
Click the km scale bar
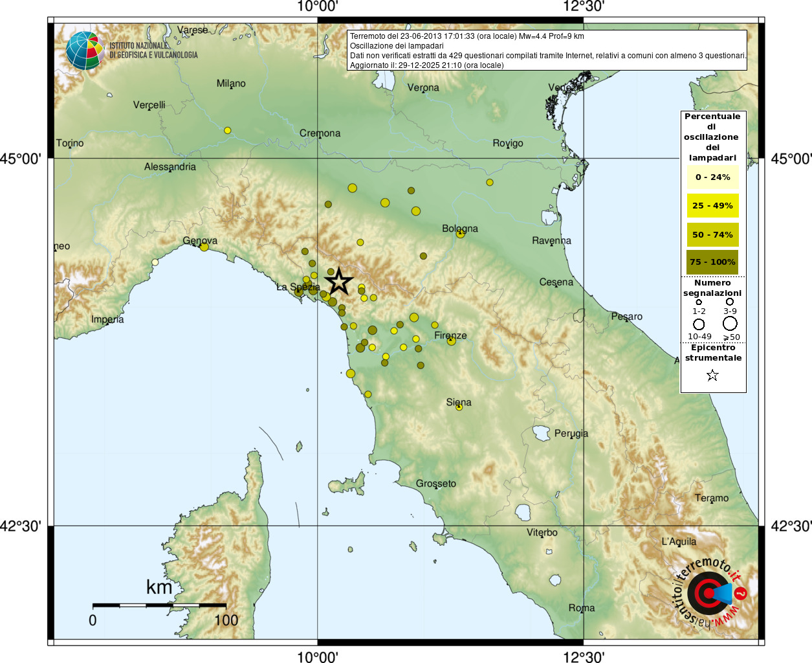pos(159,605)
